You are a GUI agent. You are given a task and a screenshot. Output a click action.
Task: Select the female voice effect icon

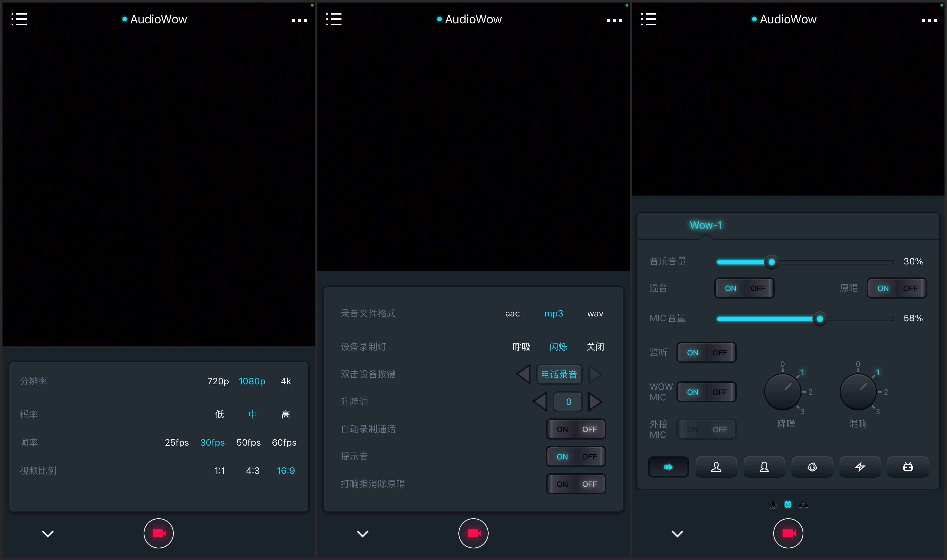click(764, 467)
